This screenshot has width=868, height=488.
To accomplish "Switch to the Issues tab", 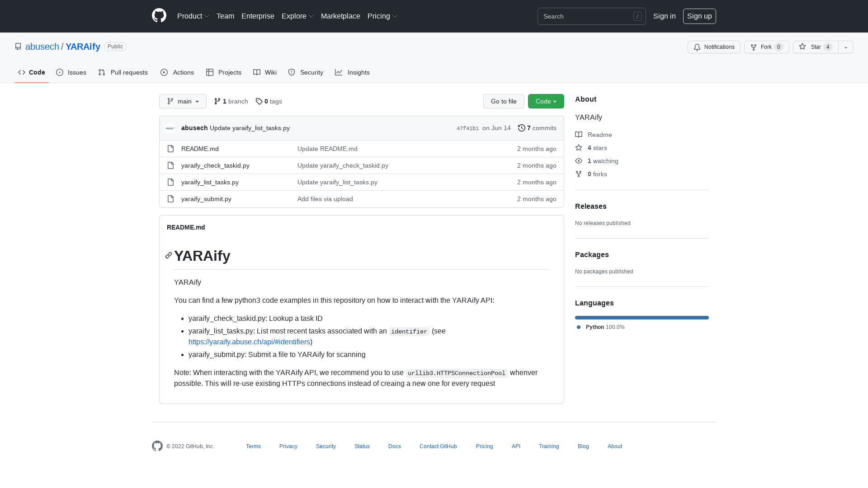I will pos(71,72).
